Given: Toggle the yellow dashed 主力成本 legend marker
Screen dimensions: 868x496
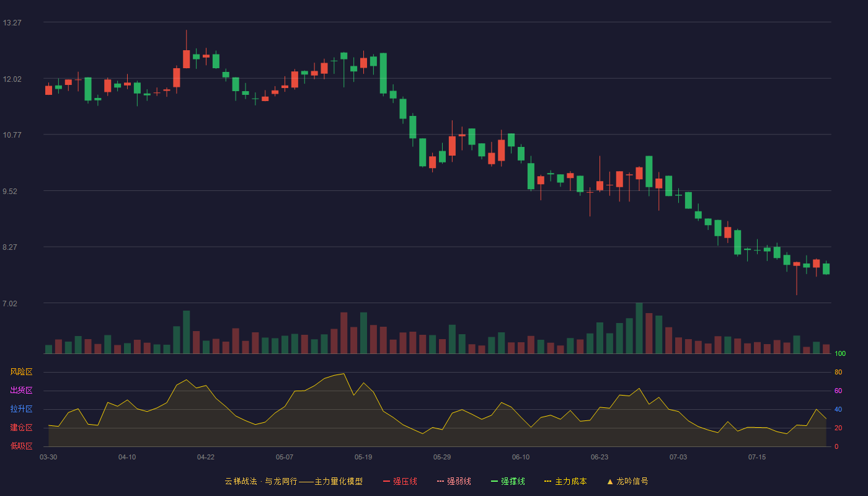Looking at the screenshot, I should [548, 481].
